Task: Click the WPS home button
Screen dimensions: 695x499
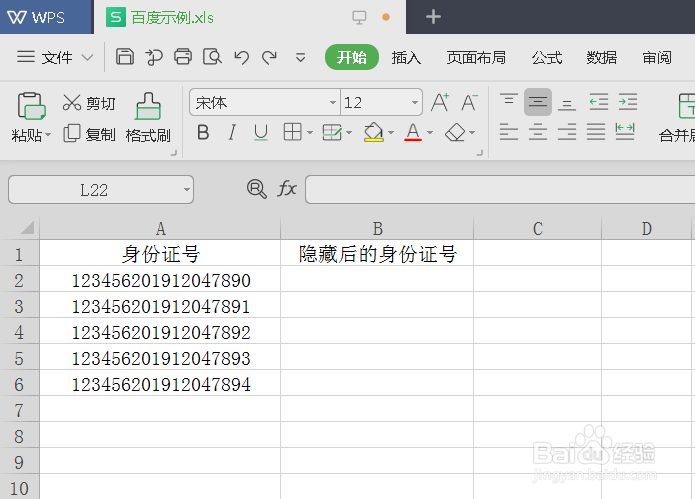Action: 46,17
